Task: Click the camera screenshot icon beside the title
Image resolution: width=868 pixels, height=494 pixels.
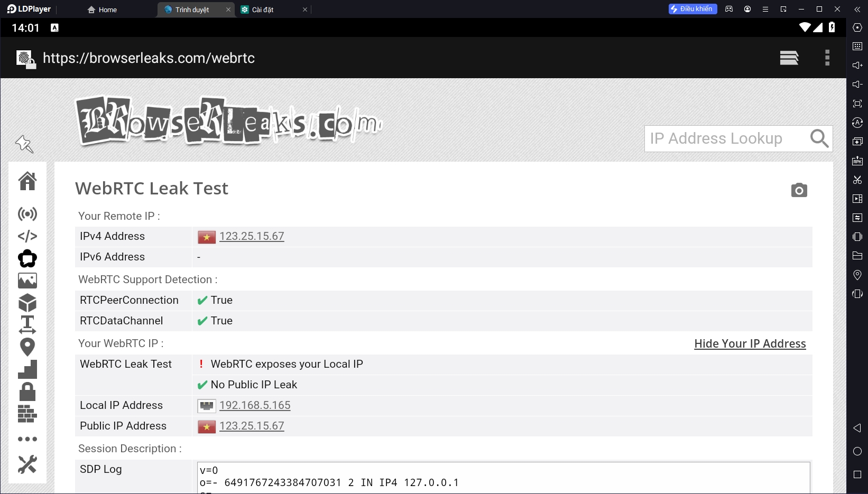Action: click(x=799, y=190)
